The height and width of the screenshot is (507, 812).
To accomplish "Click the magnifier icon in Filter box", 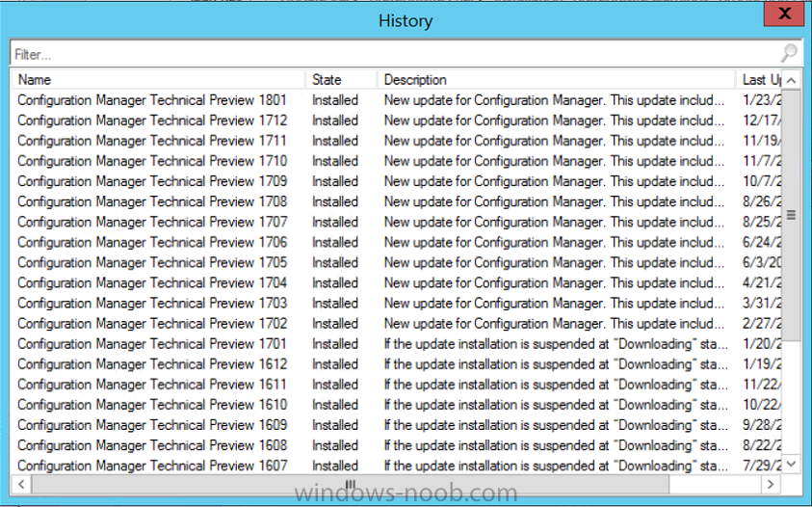I will point(789,53).
